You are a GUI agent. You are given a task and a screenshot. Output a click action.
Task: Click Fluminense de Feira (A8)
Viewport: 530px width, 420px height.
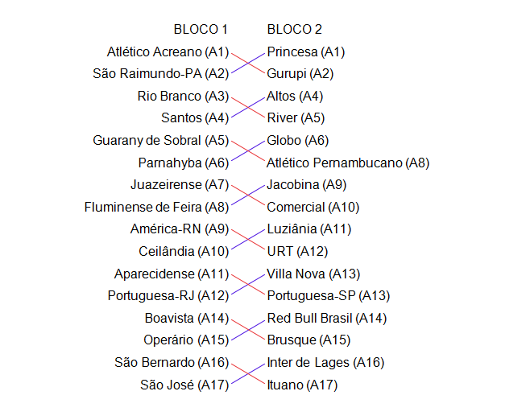156,208
